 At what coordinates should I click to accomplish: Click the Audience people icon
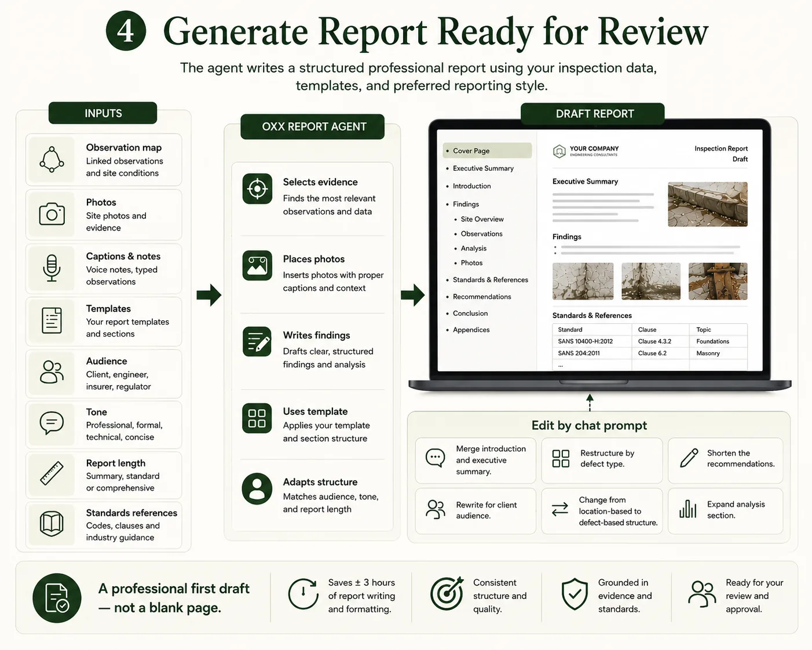[52, 373]
